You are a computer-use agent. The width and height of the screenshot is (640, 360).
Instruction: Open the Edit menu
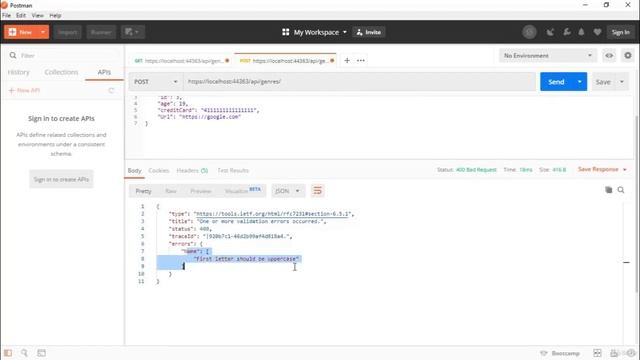click(x=21, y=16)
